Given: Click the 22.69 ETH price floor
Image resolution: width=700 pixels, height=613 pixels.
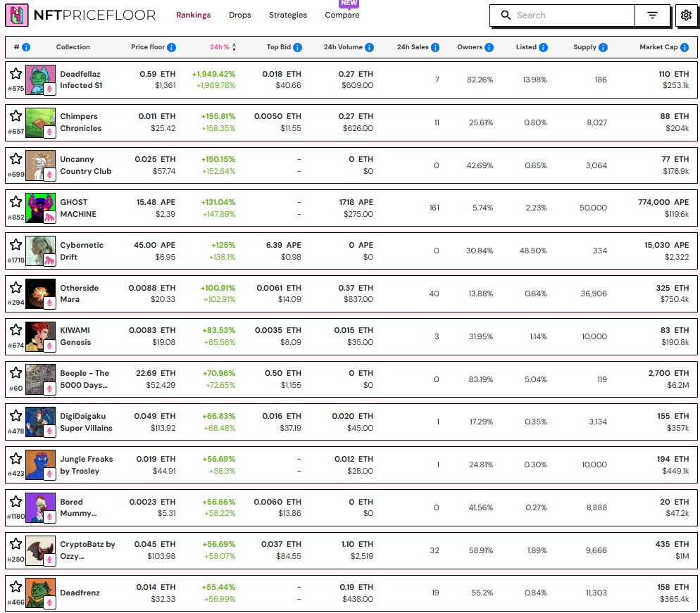Looking at the screenshot, I should (x=156, y=373).
